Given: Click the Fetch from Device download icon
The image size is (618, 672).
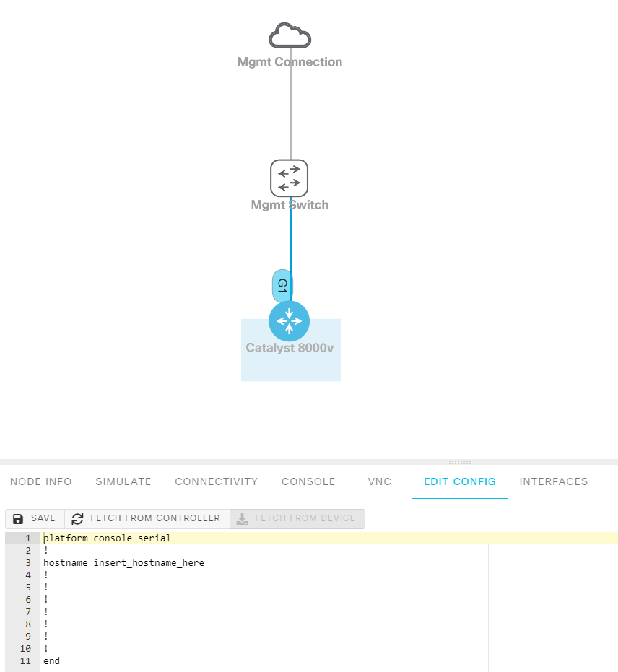Looking at the screenshot, I should [243, 519].
